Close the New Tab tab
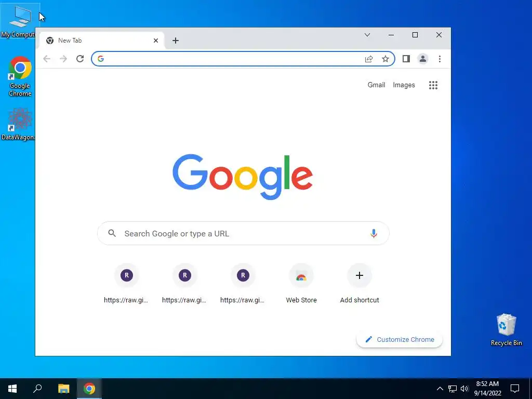This screenshot has height=399, width=532. click(x=156, y=41)
